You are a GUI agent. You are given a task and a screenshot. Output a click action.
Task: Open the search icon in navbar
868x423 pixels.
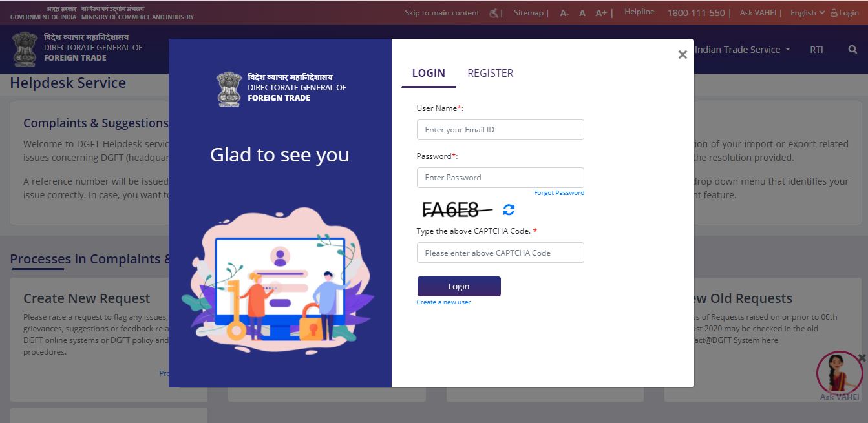click(x=852, y=50)
